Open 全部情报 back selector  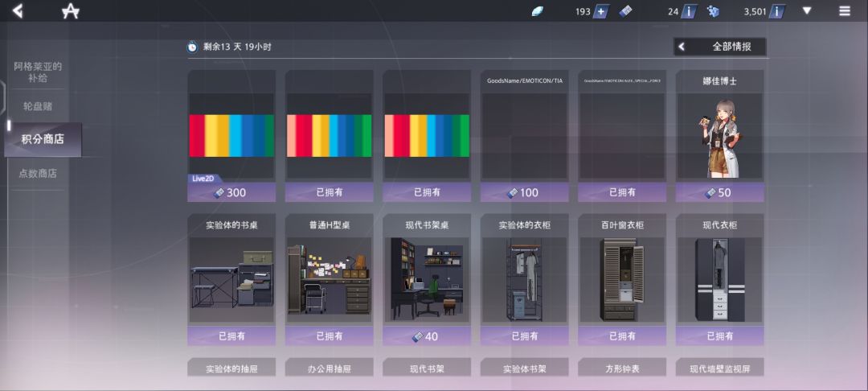(719, 47)
